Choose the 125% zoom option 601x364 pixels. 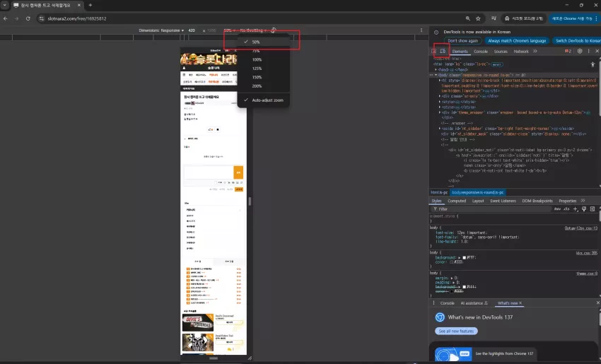pyautogui.click(x=263, y=68)
